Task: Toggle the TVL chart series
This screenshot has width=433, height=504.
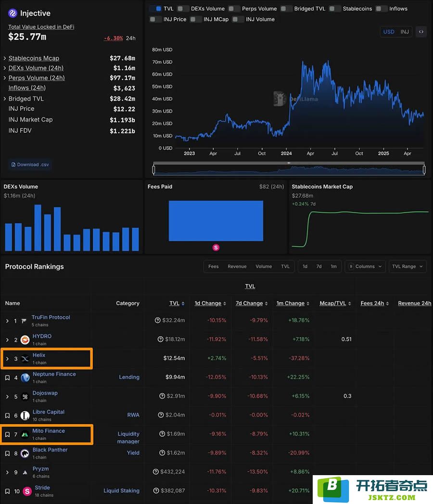Action: click(x=155, y=9)
